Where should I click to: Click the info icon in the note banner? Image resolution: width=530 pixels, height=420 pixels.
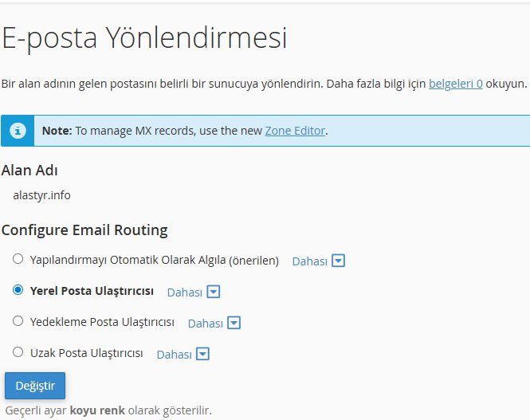coord(17,130)
